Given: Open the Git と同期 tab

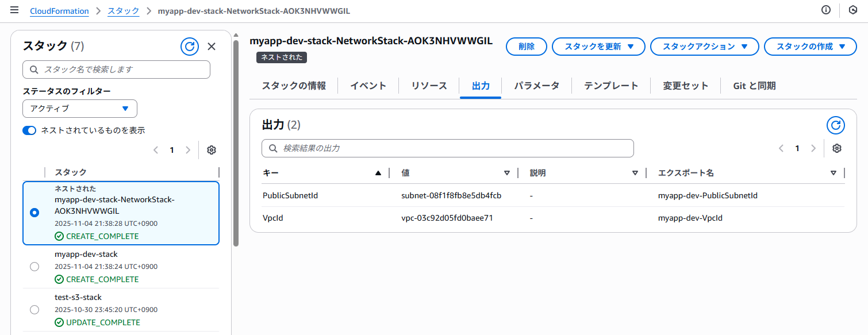Looking at the screenshot, I should coord(754,86).
